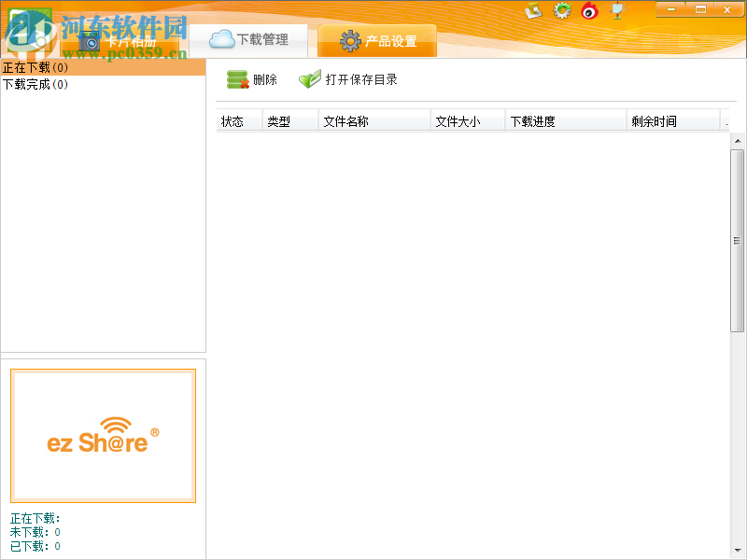Click the toolbox update icon in the title bar
Viewport: 747px width, 560px height.
tap(532, 10)
